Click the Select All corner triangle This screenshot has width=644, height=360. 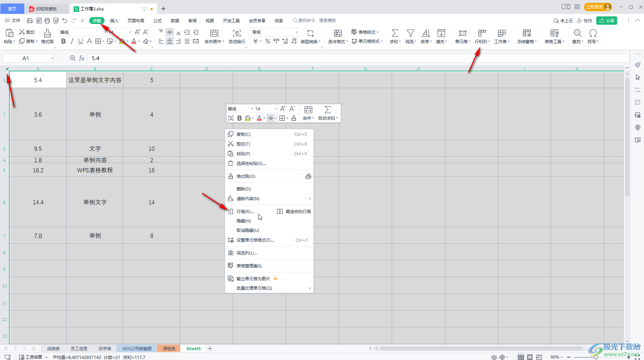(7, 69)
